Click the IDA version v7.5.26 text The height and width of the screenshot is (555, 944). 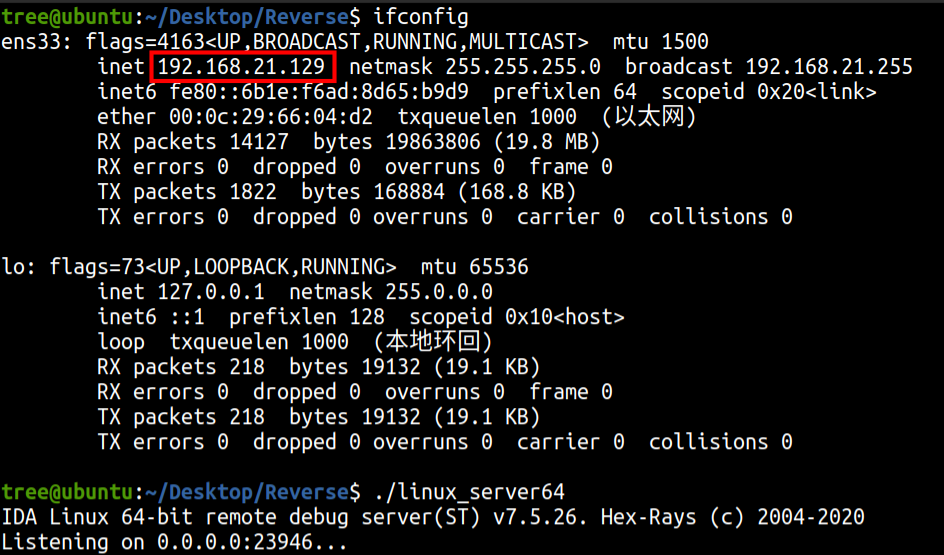[613, 517]
